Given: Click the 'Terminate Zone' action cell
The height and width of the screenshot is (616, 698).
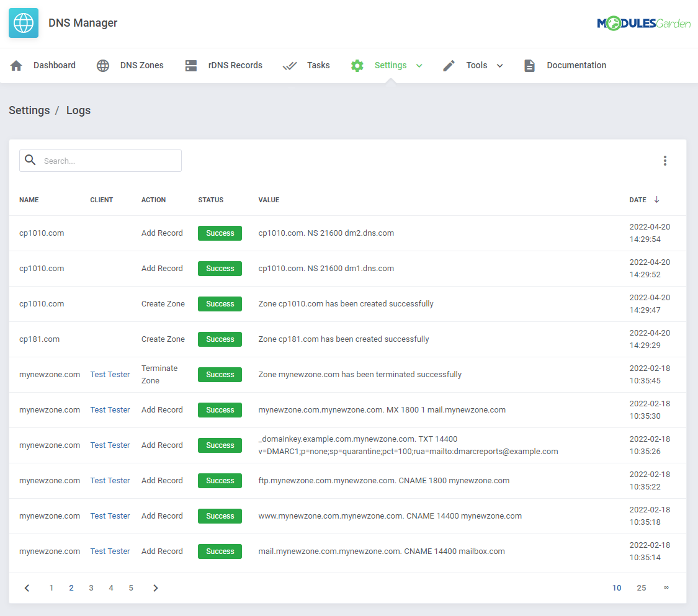Looking at the screenshot, I should point(159,374).
